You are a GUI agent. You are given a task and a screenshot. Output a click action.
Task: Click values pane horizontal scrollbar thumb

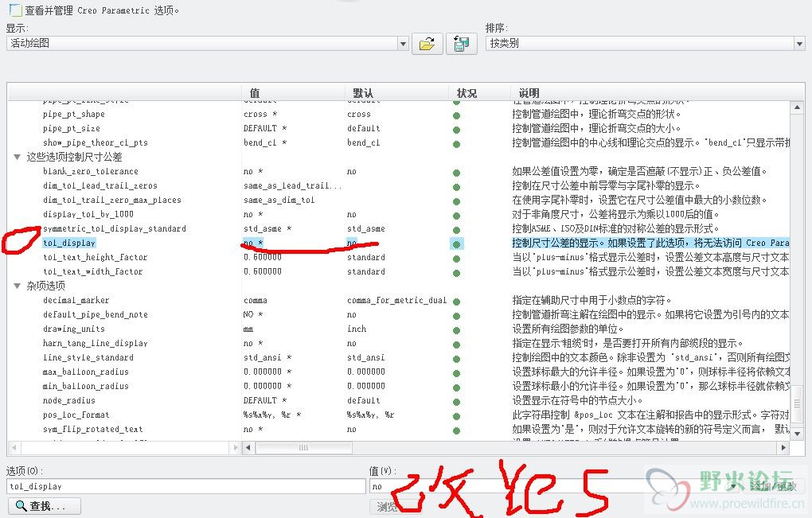(x=303, y=447)
